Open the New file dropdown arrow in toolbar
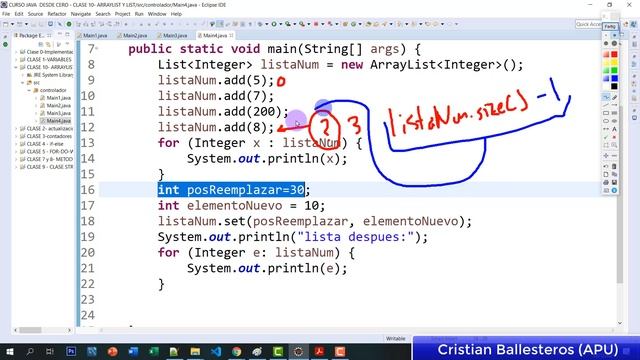Screen dimensions: 640x360 (12, 24)
